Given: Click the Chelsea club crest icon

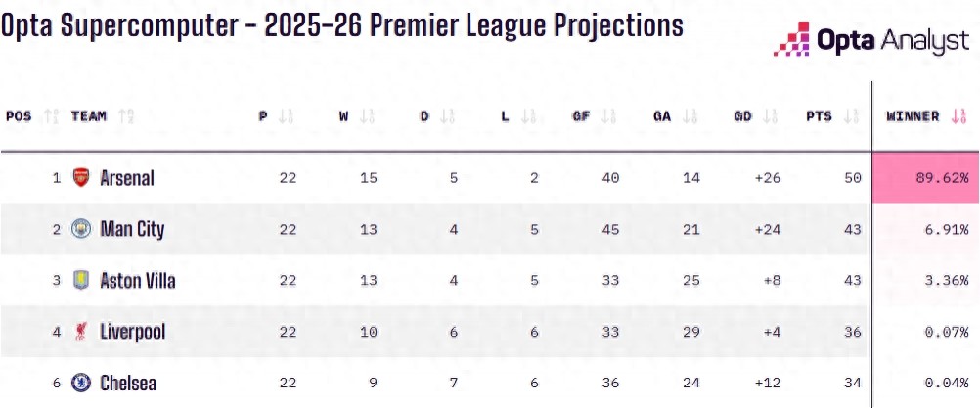Looking at the screenshot, I should click(81, 383).
